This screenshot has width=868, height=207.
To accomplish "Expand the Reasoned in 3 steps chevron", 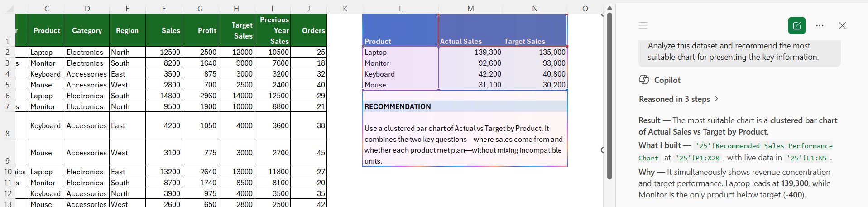I will tap(716, 99).
